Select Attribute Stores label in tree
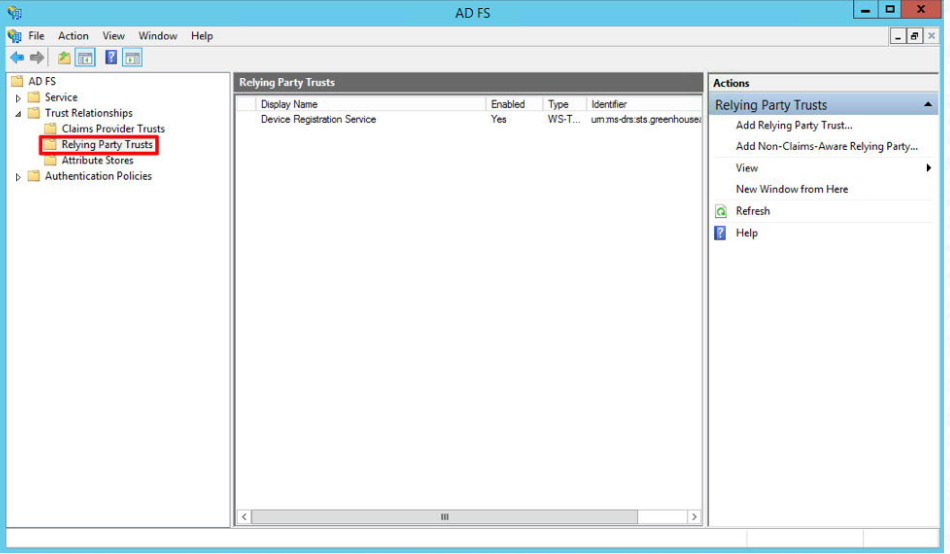 click(x=98, y=160)
